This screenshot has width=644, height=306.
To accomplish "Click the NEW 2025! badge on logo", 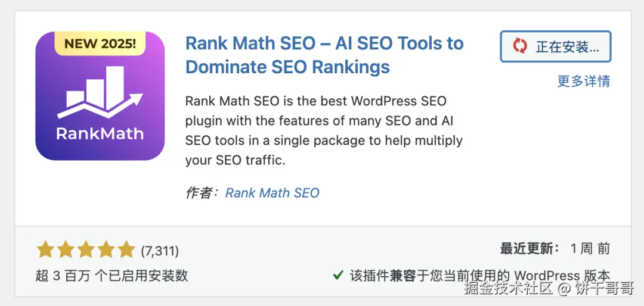I will (100, 43).
